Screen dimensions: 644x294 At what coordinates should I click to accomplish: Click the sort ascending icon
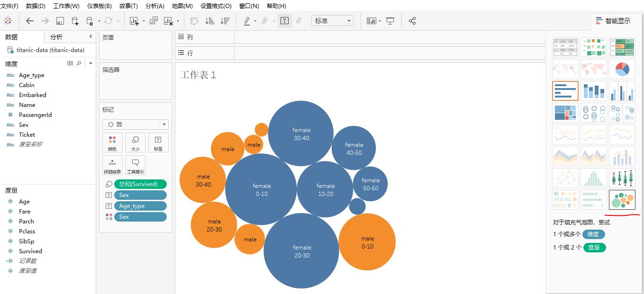(x=209, y=21)
